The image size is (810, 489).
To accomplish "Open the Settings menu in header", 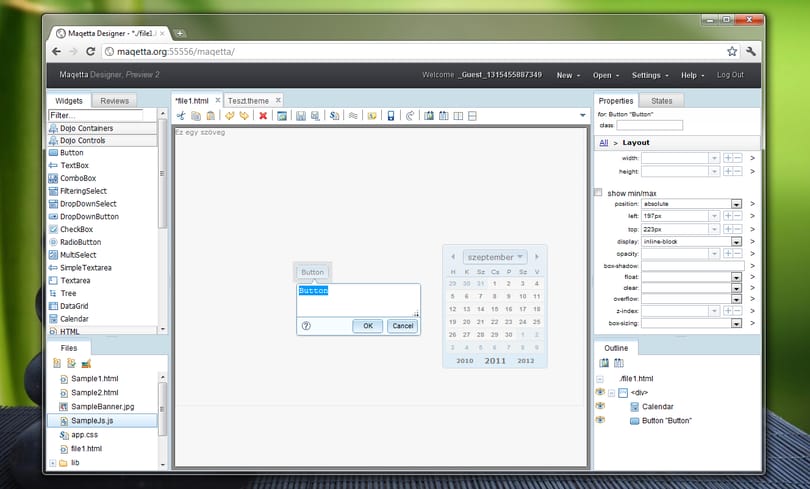I will click(650, 75).
